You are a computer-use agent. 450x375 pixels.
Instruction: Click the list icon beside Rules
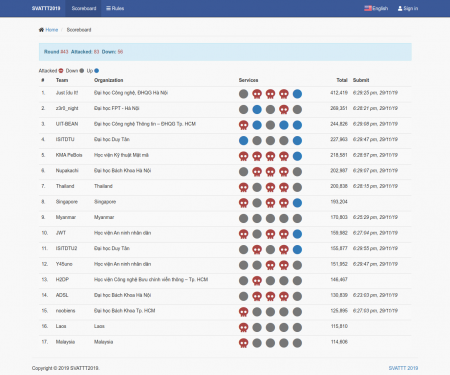pyautogui.click(x=108, y=8)
